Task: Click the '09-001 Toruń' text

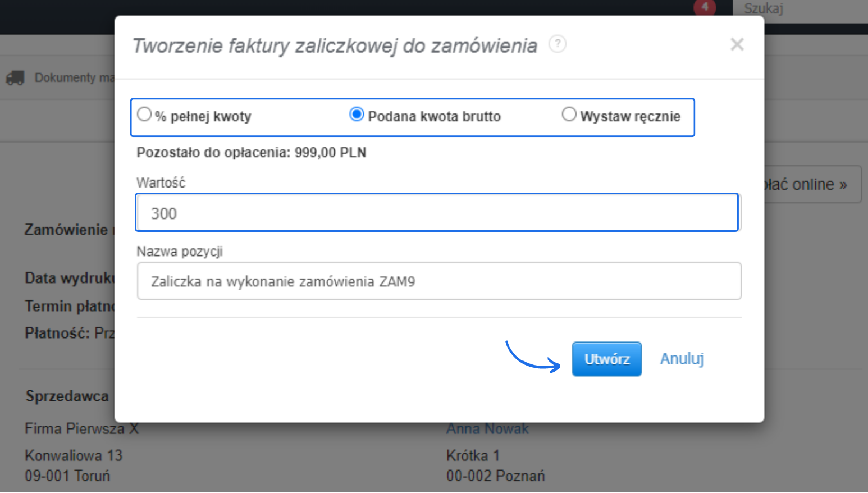Action: [x=67, y=476]
